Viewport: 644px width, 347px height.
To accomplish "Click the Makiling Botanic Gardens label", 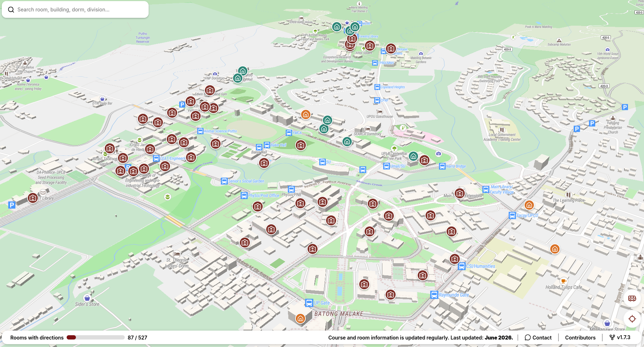I will click(421, 60).
